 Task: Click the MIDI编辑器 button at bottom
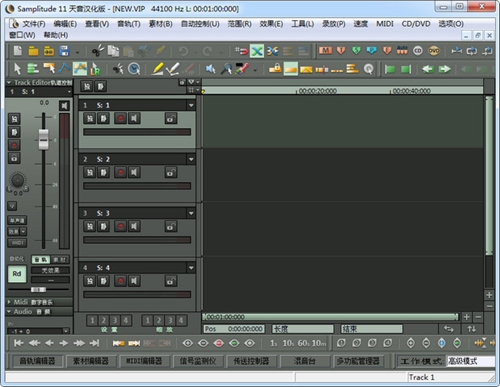144,361
